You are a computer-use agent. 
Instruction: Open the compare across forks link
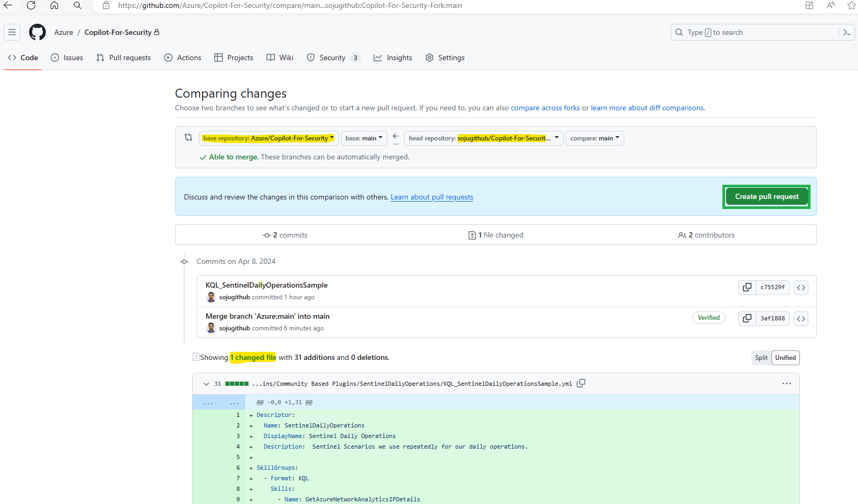click(x=545, y=108)
